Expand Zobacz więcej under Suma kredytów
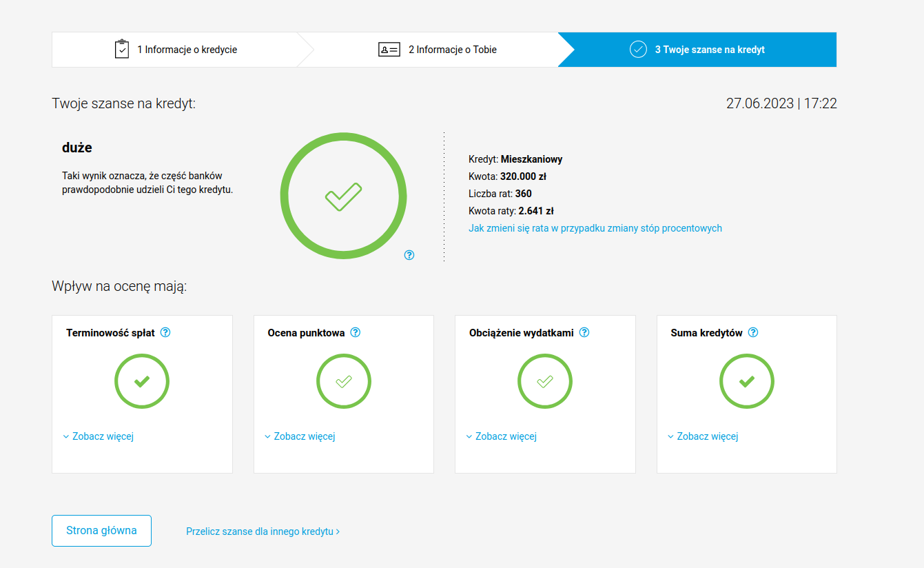This screenshot has height=568, width=924. (x=707, y=436)
